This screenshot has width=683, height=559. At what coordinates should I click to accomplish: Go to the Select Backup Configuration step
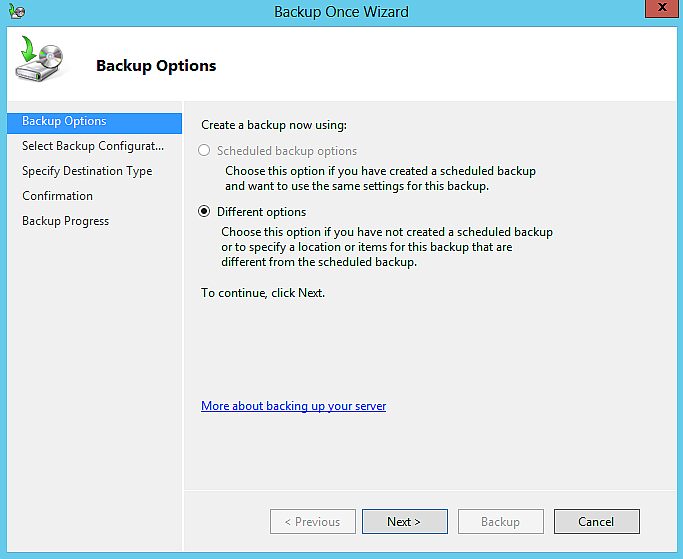(x=93, y=146)
